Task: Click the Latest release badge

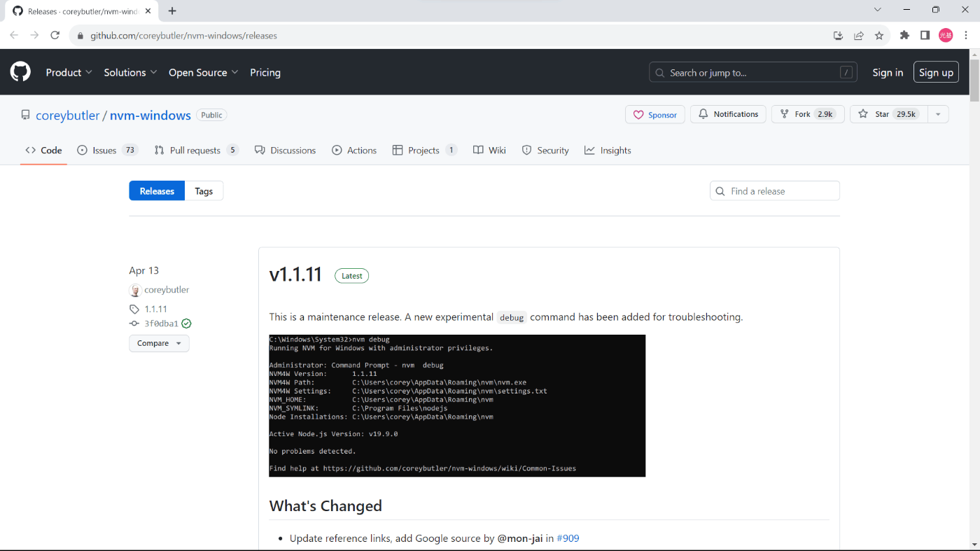Action: coord(351,276)
